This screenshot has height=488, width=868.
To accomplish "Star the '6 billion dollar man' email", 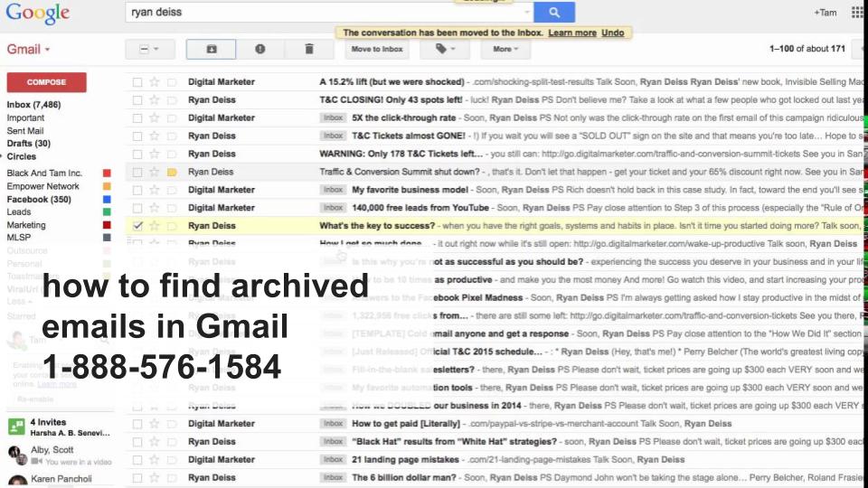I will 155,477.
